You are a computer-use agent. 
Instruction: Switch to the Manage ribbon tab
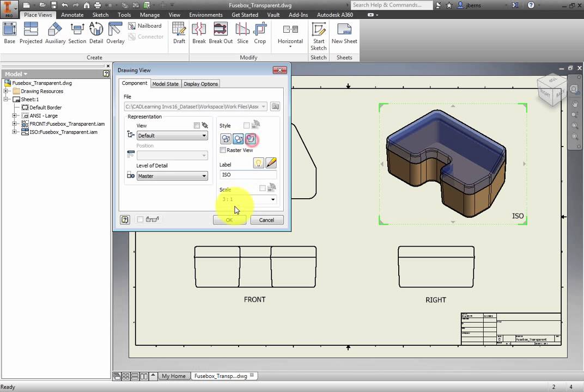(150, 15)
